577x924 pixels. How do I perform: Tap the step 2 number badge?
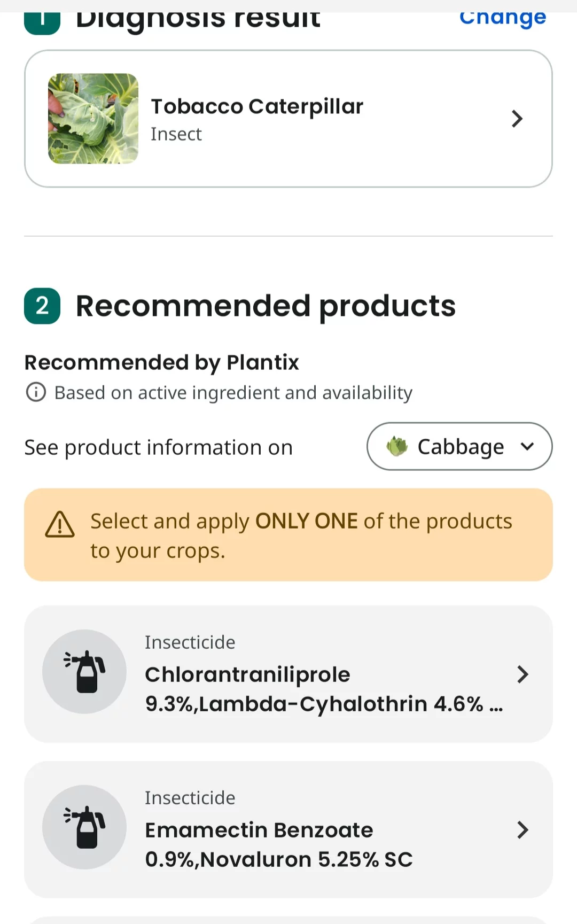coord(42,306)
